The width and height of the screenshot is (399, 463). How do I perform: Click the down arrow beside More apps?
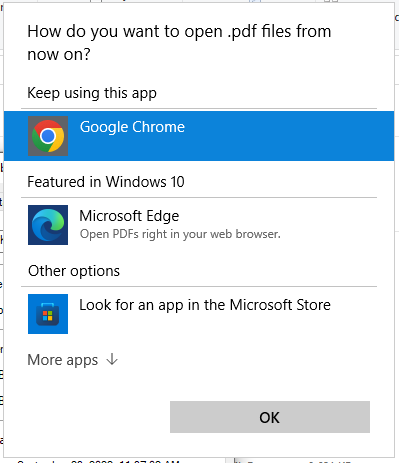tap(112, 360)
